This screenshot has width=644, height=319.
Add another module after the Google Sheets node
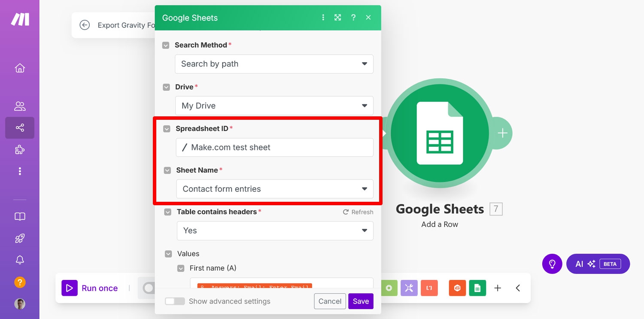point(502,133)
